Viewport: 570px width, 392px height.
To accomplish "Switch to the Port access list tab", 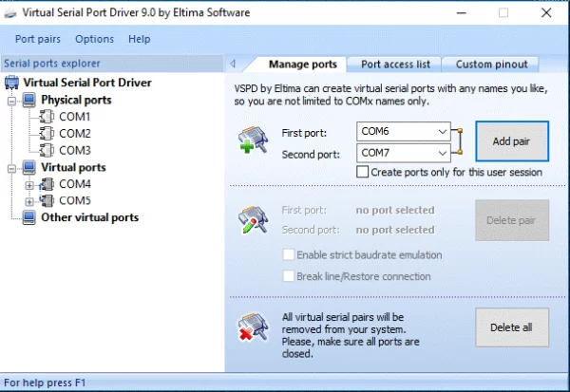I will click(395, 65).
